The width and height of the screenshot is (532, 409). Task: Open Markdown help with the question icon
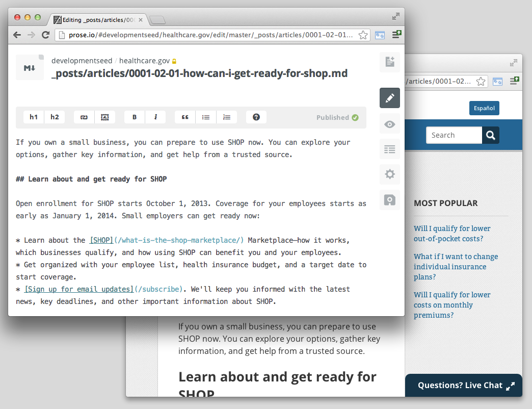[256, 117]
